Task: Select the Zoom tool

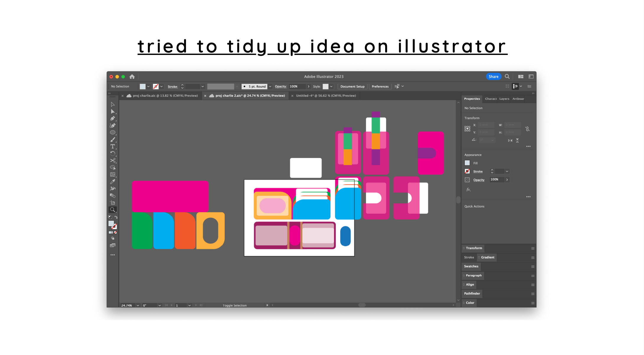Action: point(112,210)
